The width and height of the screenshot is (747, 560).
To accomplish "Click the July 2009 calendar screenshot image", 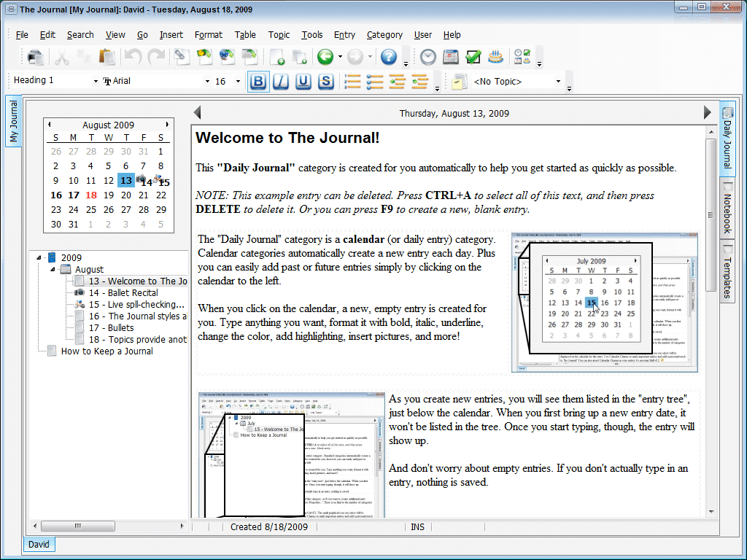I will pos(605,303).
